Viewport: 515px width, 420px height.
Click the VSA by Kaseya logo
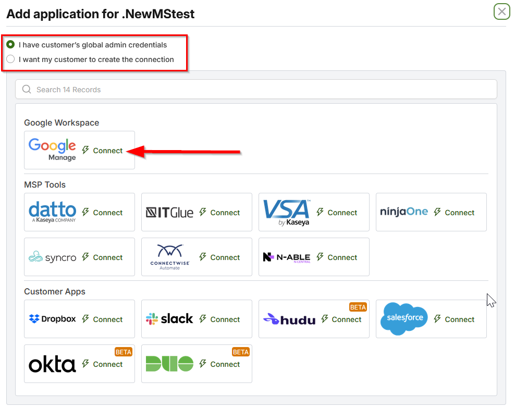[x=287, y=213]
